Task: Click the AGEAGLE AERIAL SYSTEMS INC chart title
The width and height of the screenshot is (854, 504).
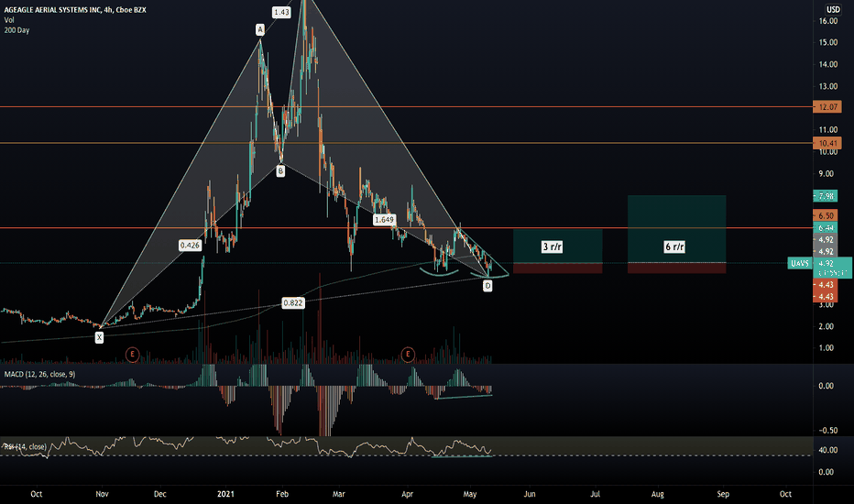Action: point(75,9)
